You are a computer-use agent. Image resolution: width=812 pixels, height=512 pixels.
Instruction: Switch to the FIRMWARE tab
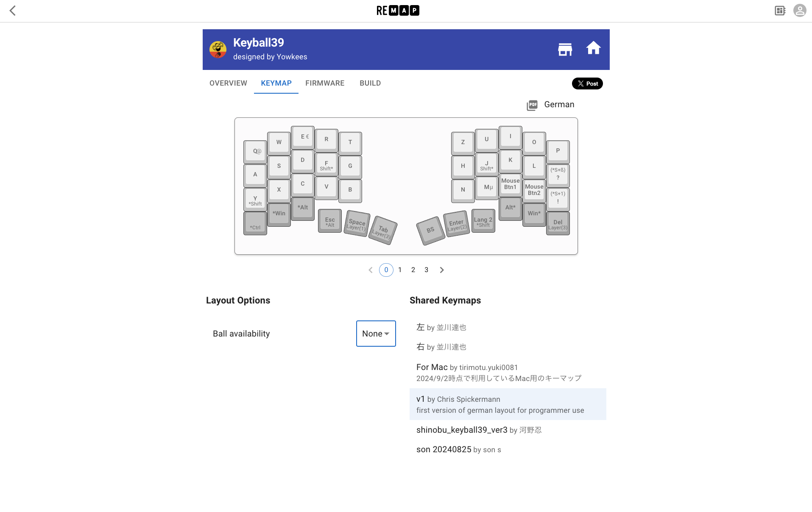pos(325,83)
